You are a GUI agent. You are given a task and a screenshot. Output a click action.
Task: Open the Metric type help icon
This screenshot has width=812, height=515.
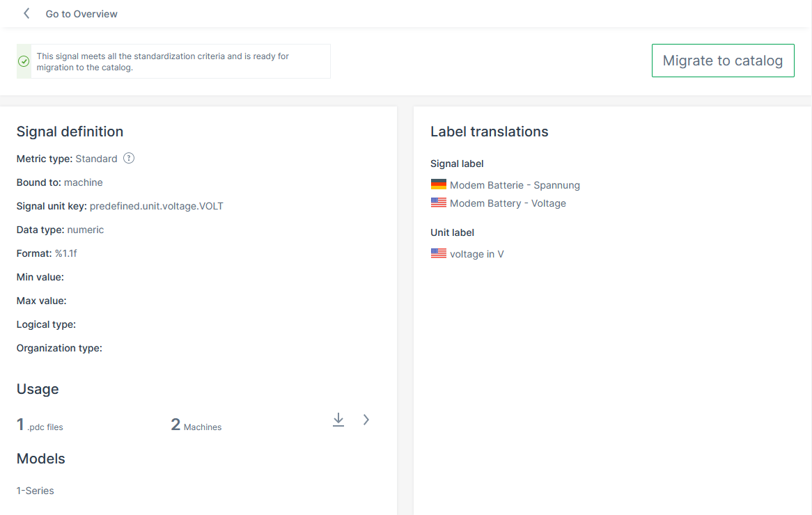tap(129, 158)
